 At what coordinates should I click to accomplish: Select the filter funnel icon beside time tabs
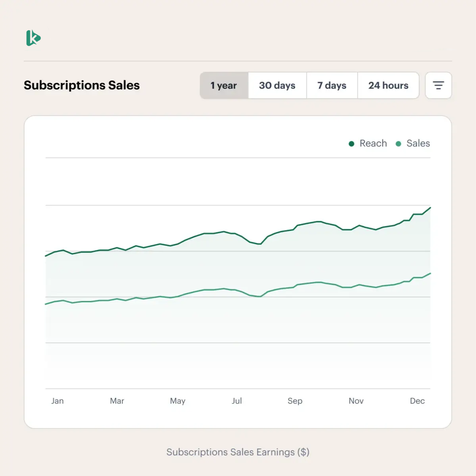(438, 85)
